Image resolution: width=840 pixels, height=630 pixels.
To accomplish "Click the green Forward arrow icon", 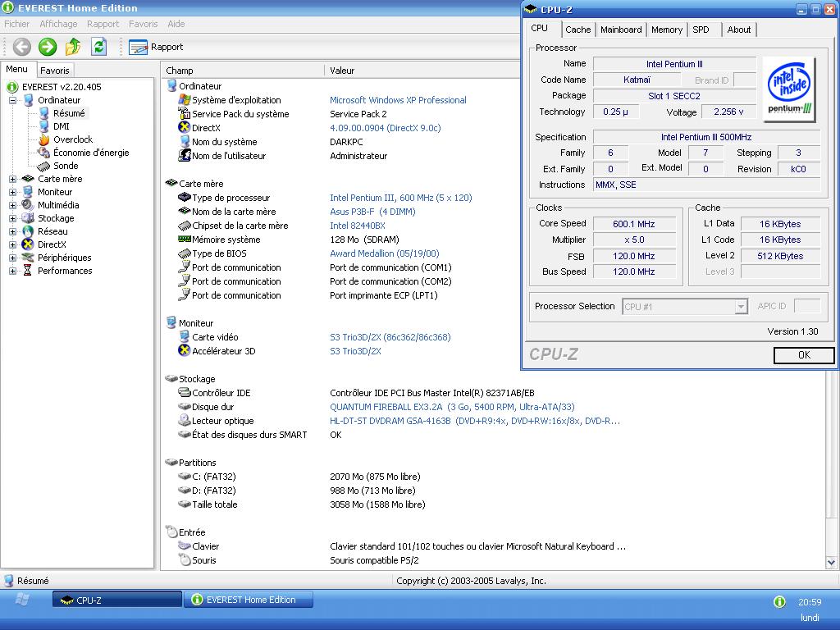I will coord(48,47).
